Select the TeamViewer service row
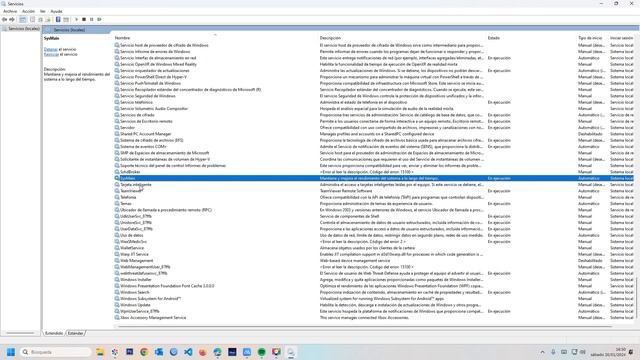Viewport: 640px width, 360px height. click(373, 191)
